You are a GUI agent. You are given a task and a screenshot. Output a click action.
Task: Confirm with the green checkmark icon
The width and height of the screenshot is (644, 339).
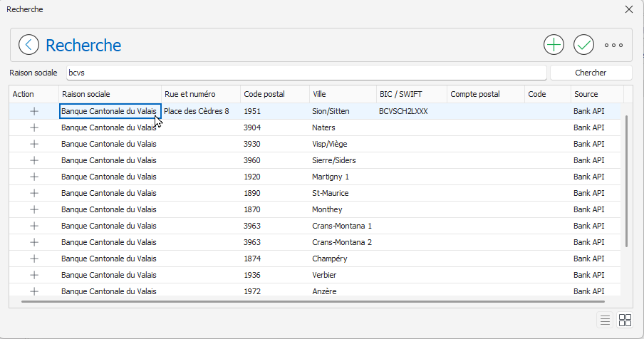pyautogui.click(x=583, y=45)
